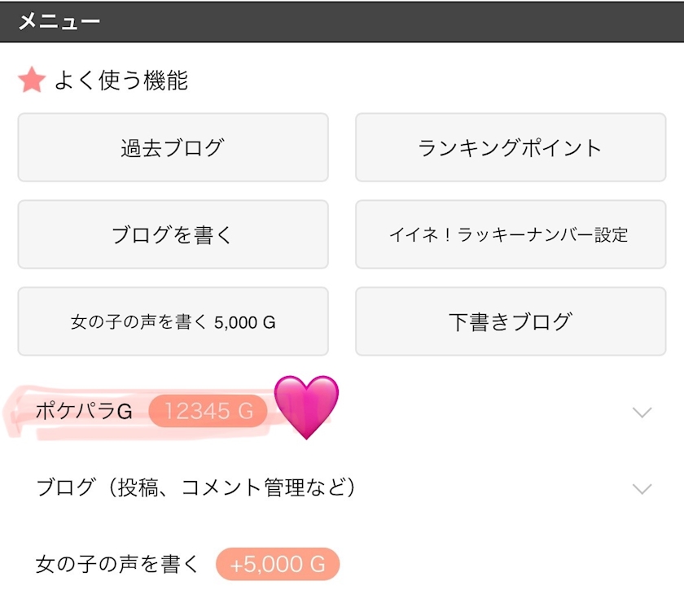This screenshot has width=684, height=616.
Task: Open イイネ！ラッキーナンバー設定
Action: 510,234
